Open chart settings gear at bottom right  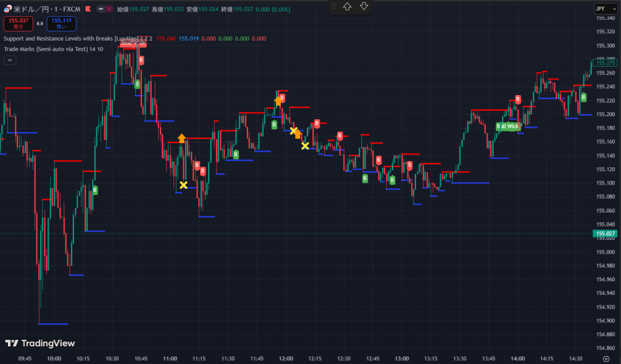606,359
